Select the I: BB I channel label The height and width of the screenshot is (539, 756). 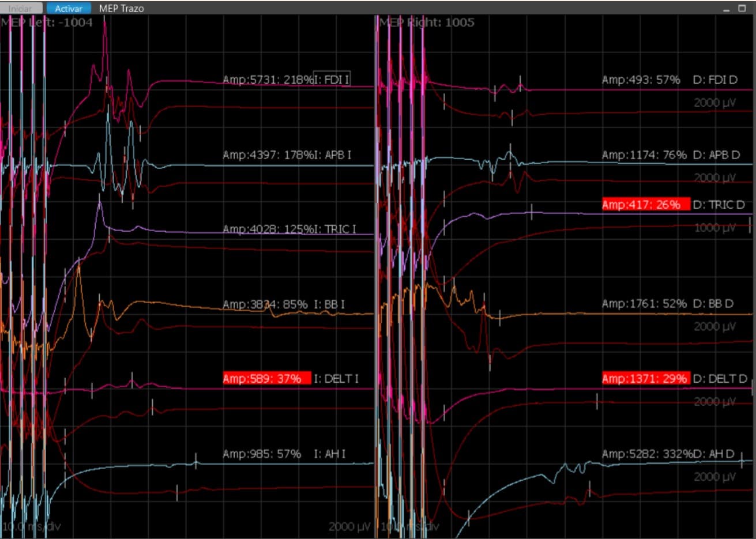tap(329, 304)
